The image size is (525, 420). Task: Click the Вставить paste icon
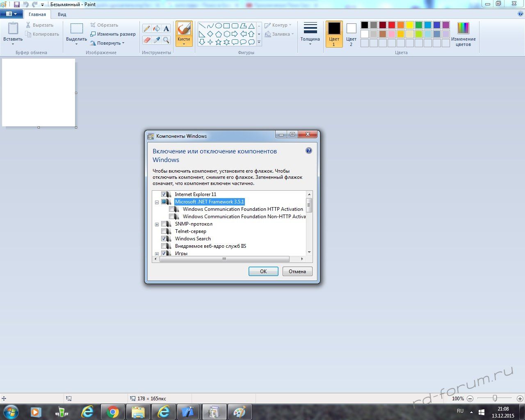(x=13, y=28)
